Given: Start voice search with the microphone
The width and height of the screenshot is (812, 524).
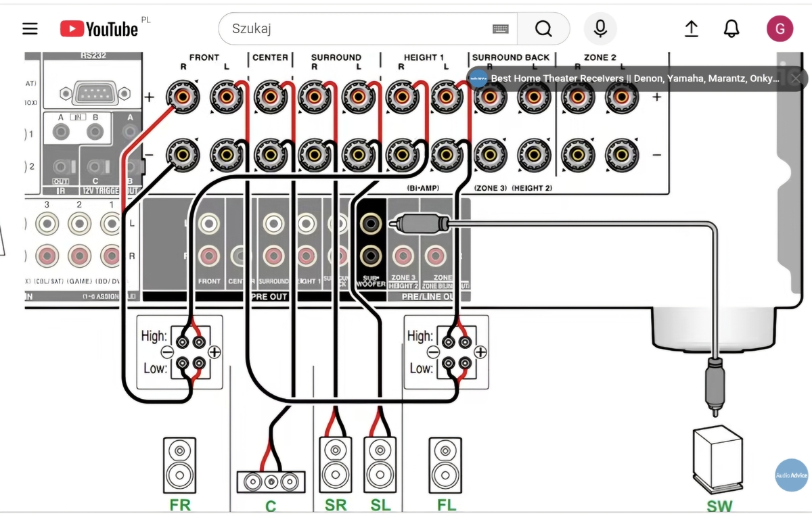Looking at the screenshot, I should pos(600,29).
